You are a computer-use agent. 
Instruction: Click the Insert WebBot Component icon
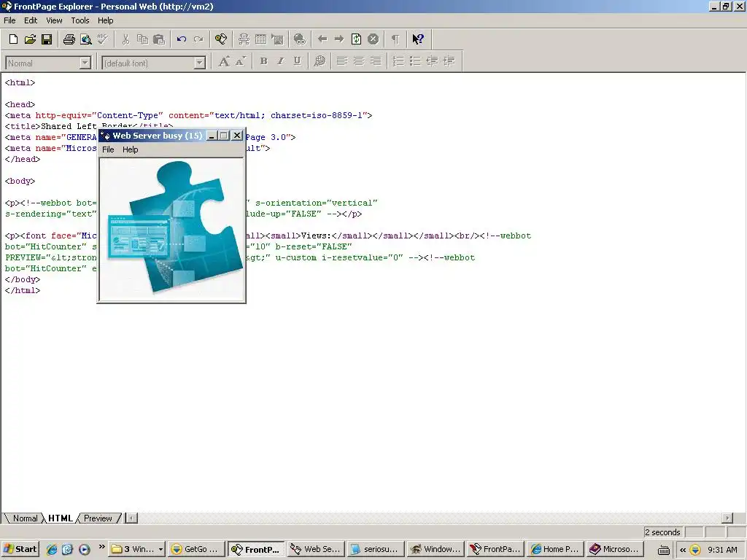pos(244,39)
